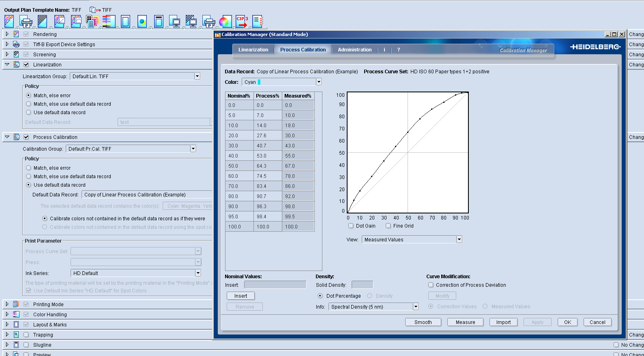Expand the Rendering section
The width and height of the screenshot is (644, 356).
7,34
